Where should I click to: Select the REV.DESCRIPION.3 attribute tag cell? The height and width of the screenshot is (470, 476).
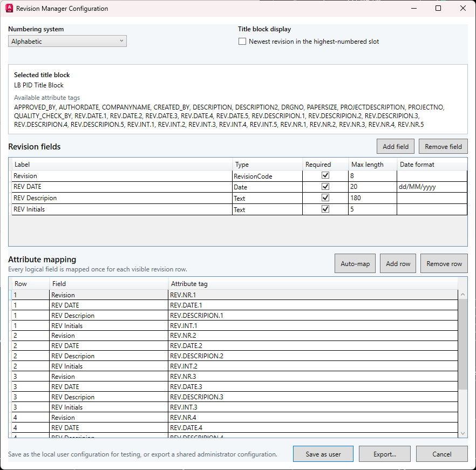click(x=313, y=397)
